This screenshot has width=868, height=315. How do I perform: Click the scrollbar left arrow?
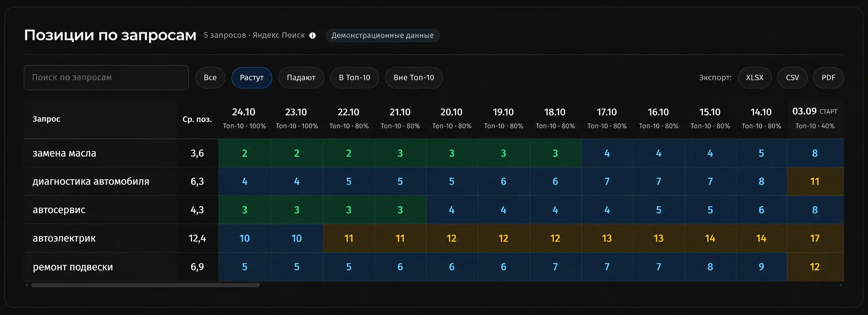pos(27,285)
